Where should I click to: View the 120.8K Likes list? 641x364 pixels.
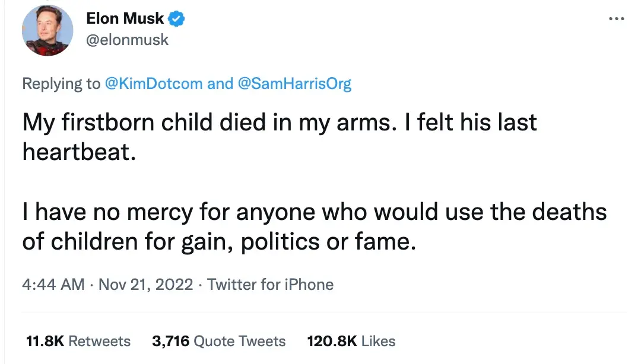point(351,341)
